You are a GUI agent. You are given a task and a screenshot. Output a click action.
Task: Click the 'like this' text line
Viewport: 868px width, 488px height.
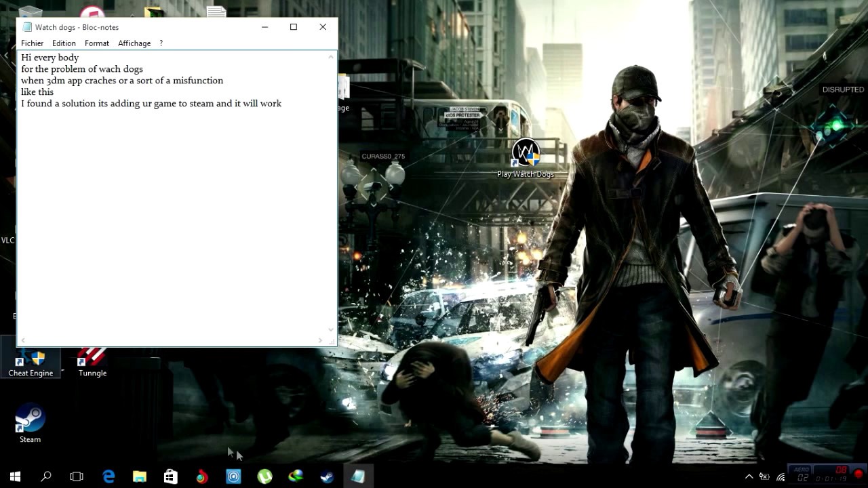tap(37, 91)
